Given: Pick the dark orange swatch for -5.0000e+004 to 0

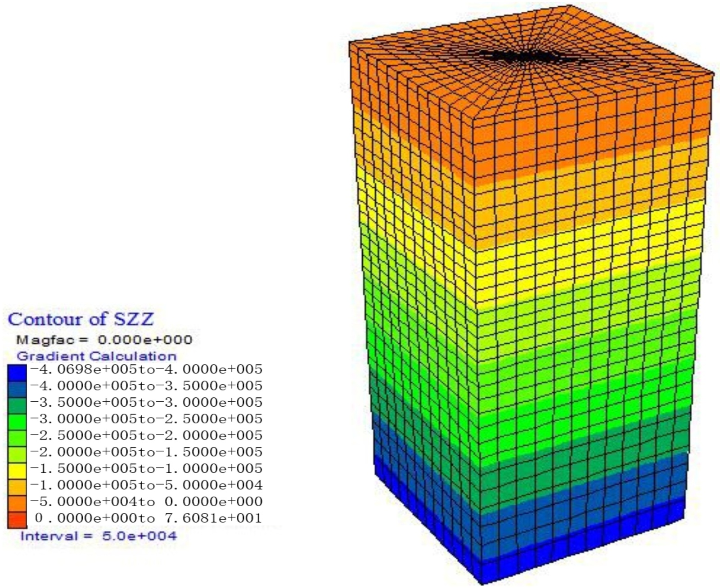Looking at the screenshot, I should (17, 503).
